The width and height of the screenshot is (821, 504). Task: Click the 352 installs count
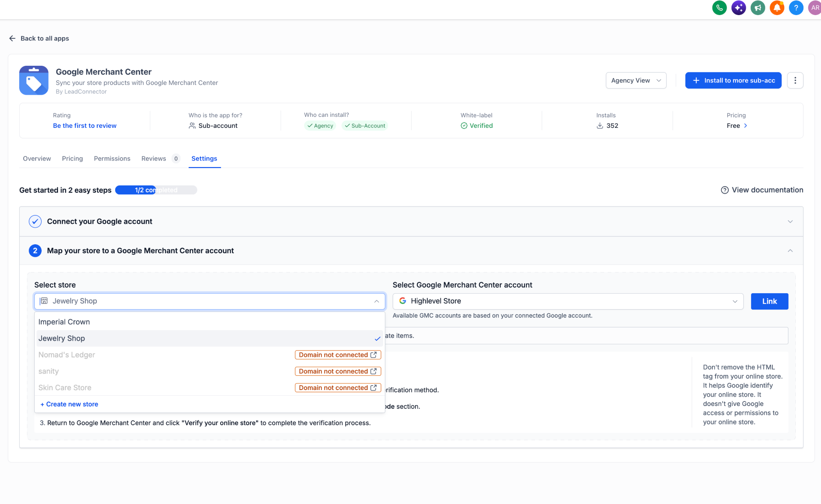pos(607,126)
